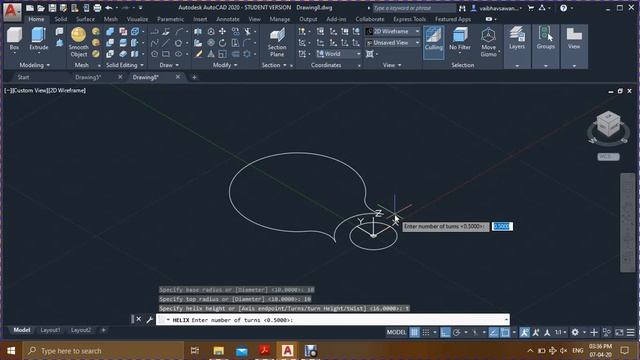
Task: Open the Section Plane tool
Action: [x=277, y=42]
